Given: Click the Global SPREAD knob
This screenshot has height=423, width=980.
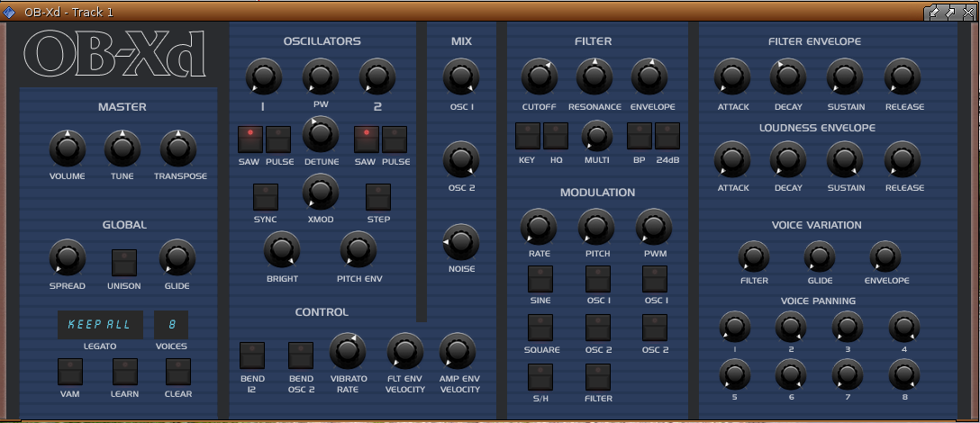Looking at the screenshot, I should point(67,256).
